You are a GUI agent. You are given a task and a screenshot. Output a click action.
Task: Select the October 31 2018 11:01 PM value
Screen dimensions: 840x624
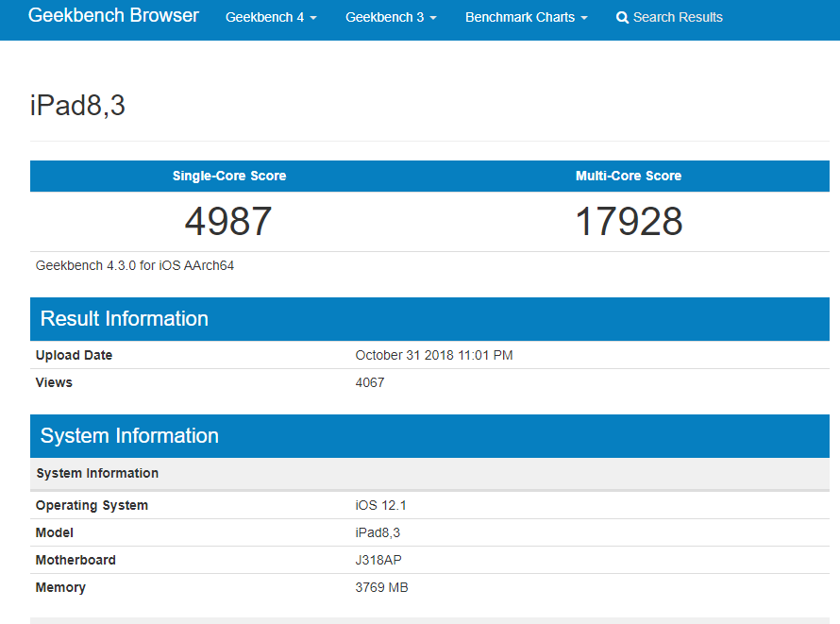434,355
